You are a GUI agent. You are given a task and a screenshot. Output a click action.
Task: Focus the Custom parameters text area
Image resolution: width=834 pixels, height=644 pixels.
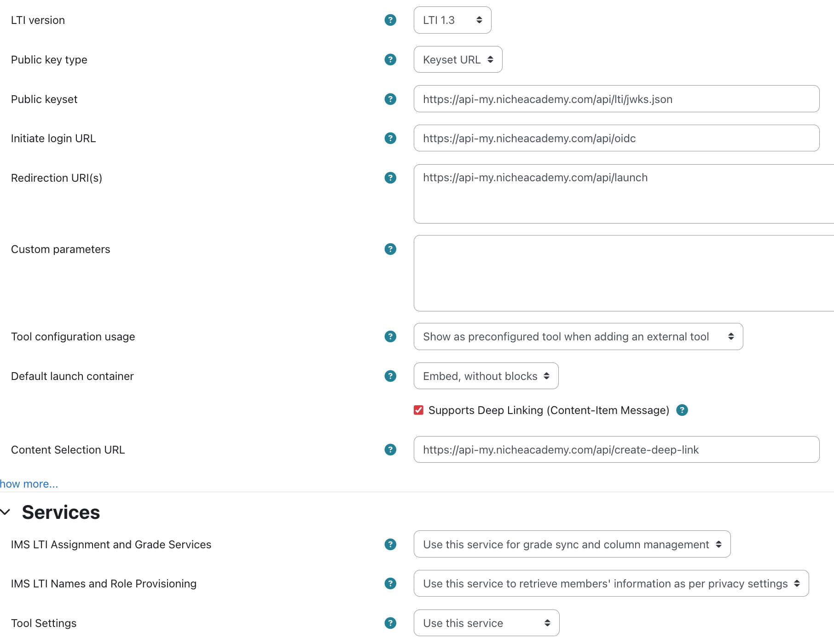[x=623, y=273]
